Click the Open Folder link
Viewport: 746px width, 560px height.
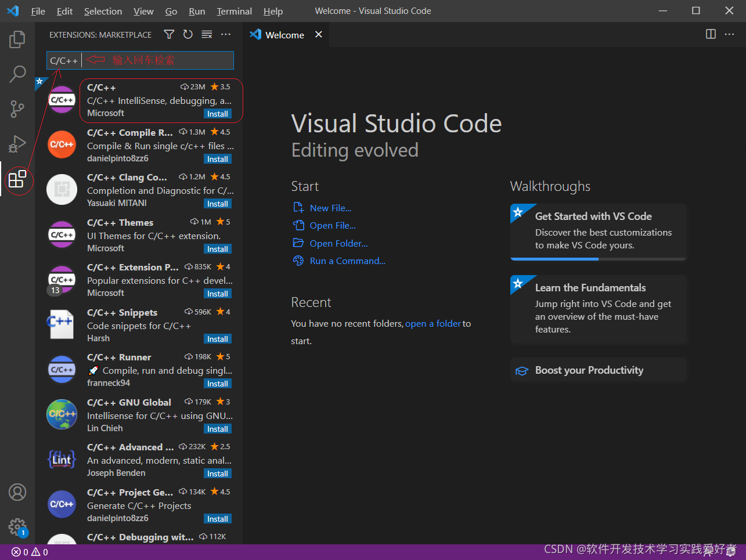[x=338, y=243]
